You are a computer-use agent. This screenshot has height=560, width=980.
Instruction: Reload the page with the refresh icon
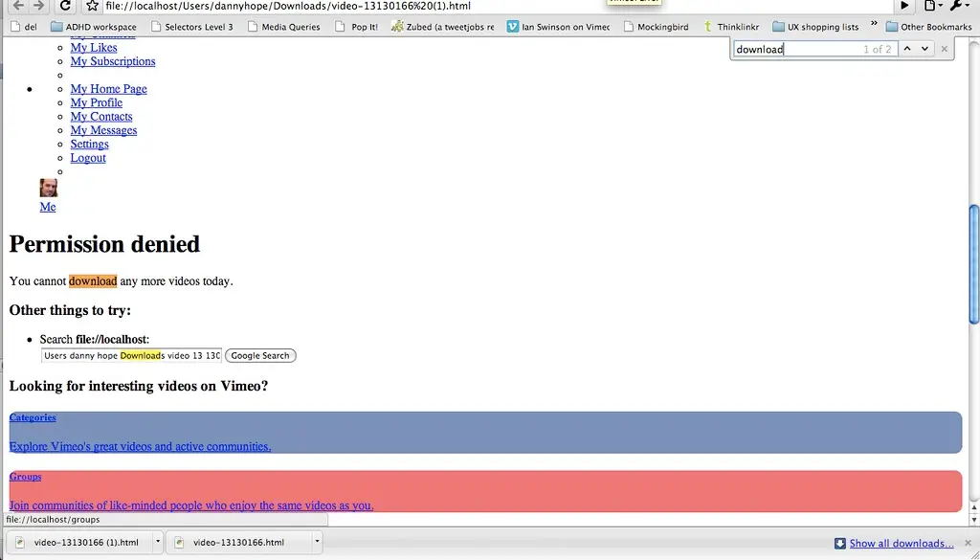(65, 6)
